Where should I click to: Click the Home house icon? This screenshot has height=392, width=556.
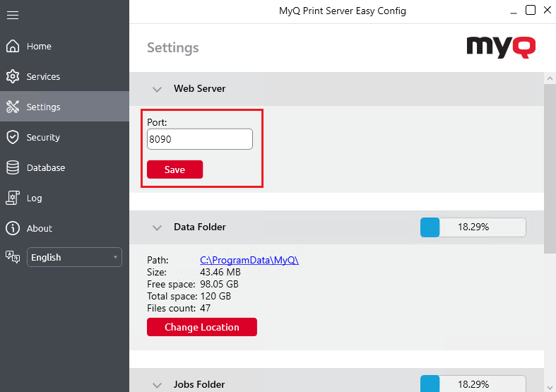point(13,47)
